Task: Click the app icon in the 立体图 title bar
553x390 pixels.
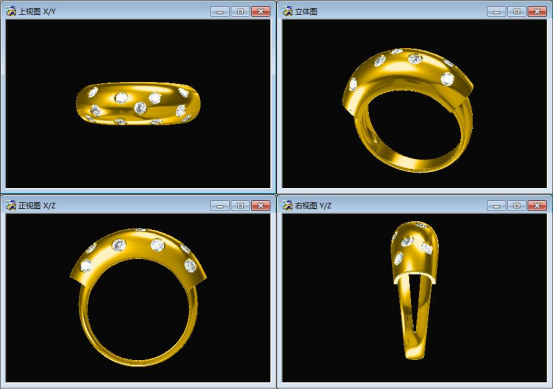Action: coord(287,11)
